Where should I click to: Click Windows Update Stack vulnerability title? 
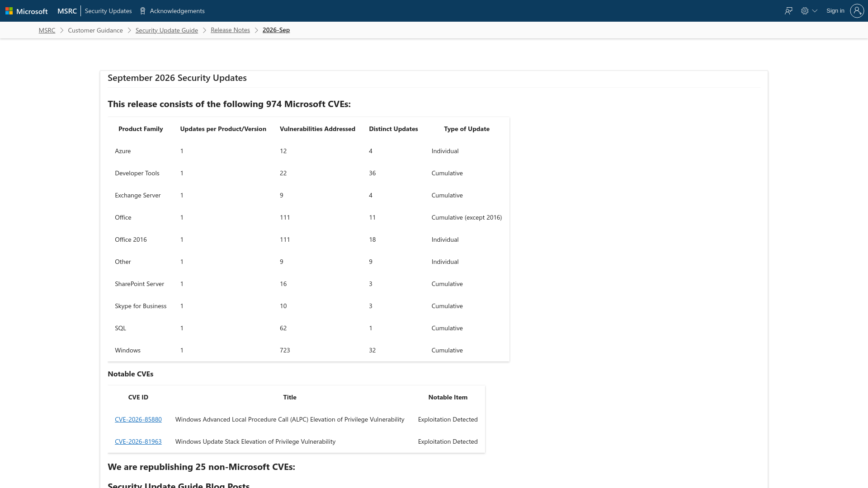coord(255,441)
